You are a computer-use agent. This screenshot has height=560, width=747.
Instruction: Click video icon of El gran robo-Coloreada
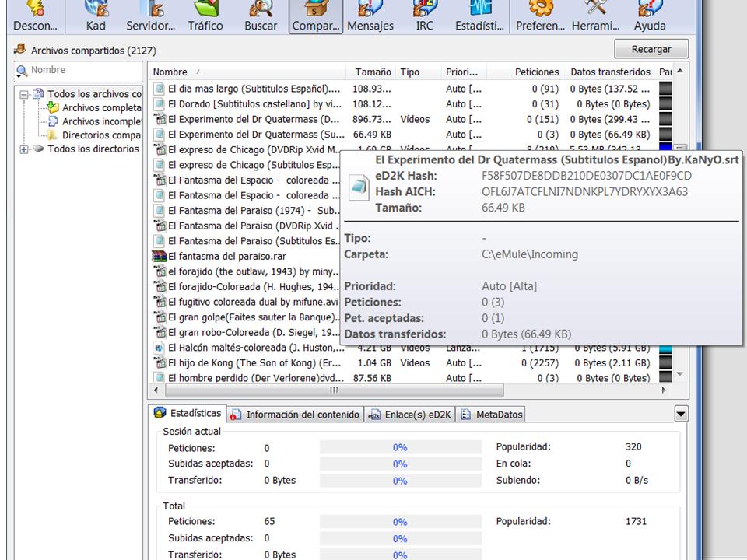click(159, 332)
